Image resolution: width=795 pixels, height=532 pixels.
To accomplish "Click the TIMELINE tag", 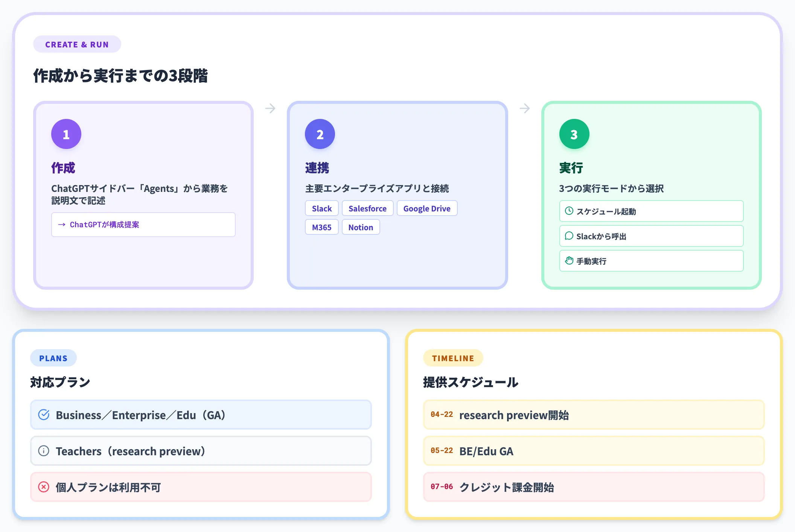I will tap(453, 358).
